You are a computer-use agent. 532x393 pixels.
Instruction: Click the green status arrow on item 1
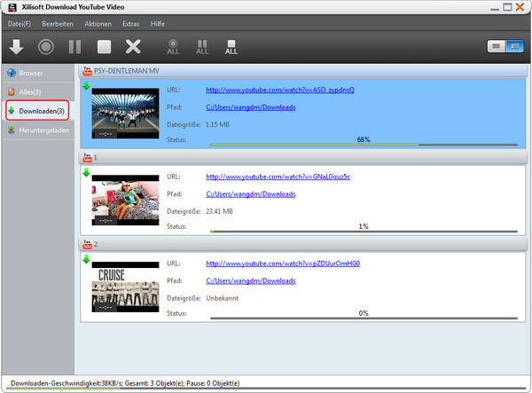pyautogui.click(x=86, y=172)
